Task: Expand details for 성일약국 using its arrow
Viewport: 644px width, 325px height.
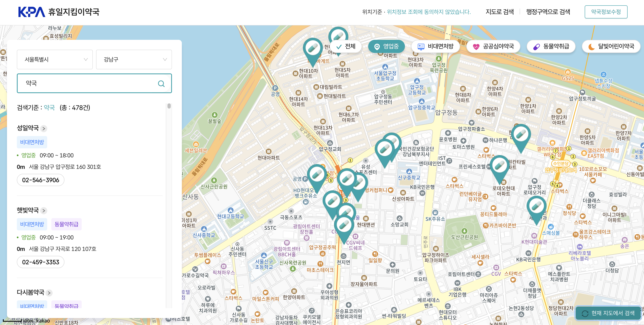Action: tap(44, 128)
